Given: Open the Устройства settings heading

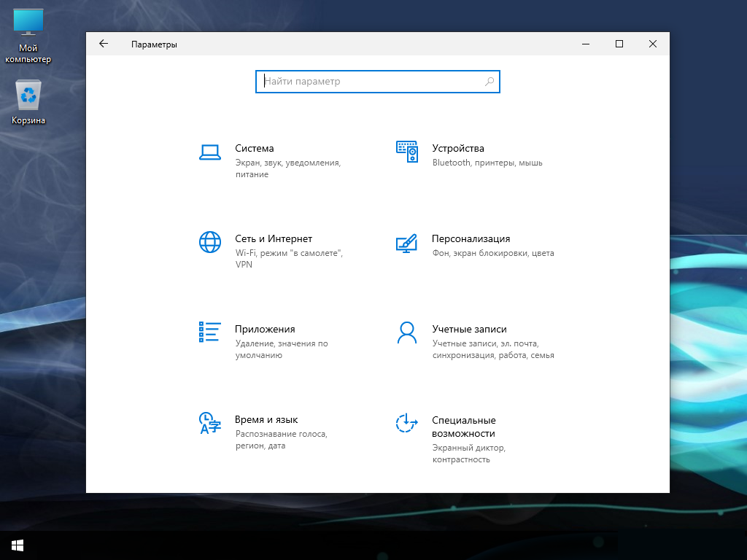Looking at the screenshot, I should (x=458, y=148).
